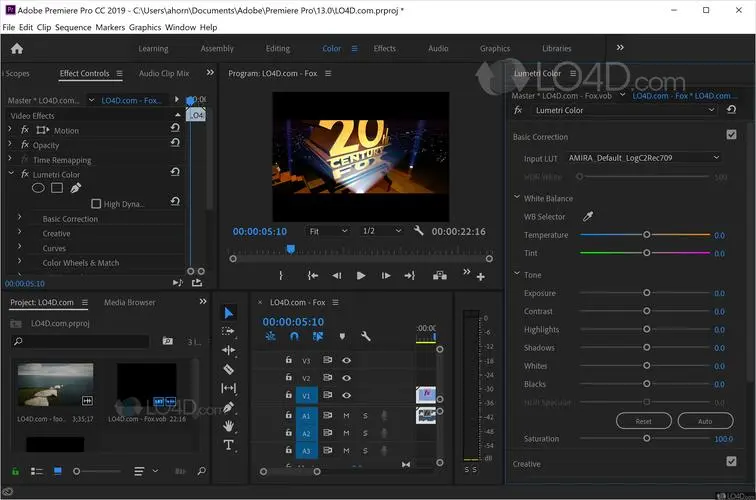Open the Fit zoom level dropdown
This screenshot has height=500, width=756.
pos(328,231)
